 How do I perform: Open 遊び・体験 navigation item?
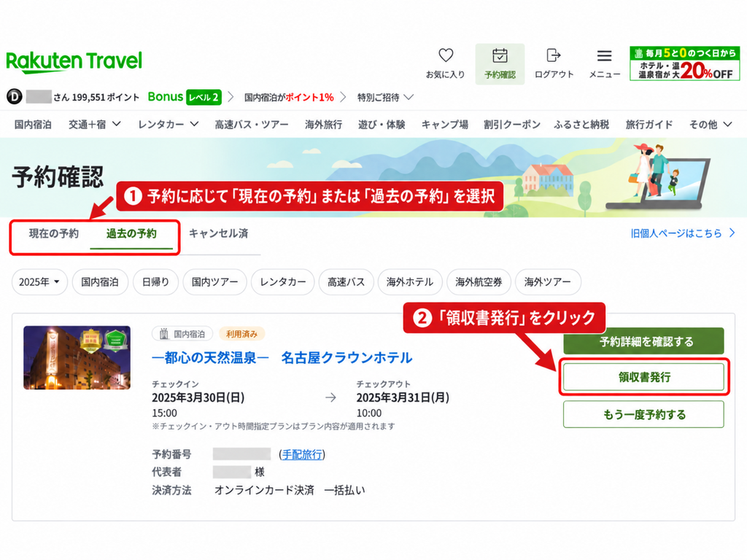pyautogui.click(x=382, y=124)
